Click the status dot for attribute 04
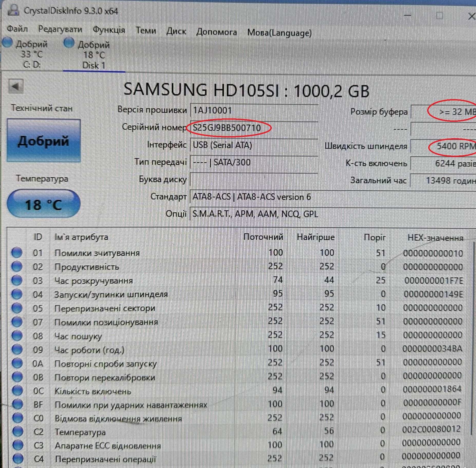This screenshot has width=476, height=468. coord(17,294)
